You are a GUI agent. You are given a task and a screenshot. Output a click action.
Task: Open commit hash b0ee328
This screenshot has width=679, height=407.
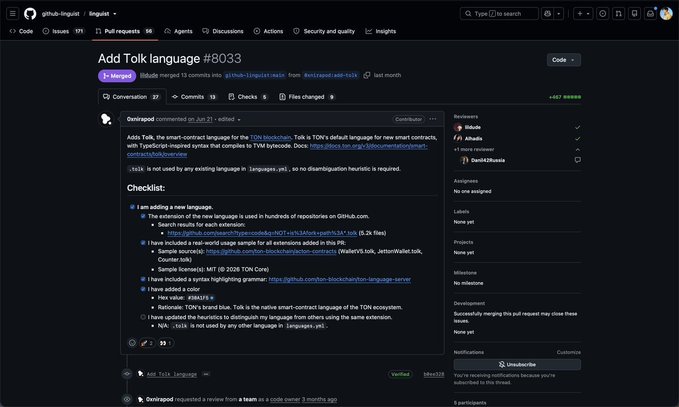click(x=433, y=374)
